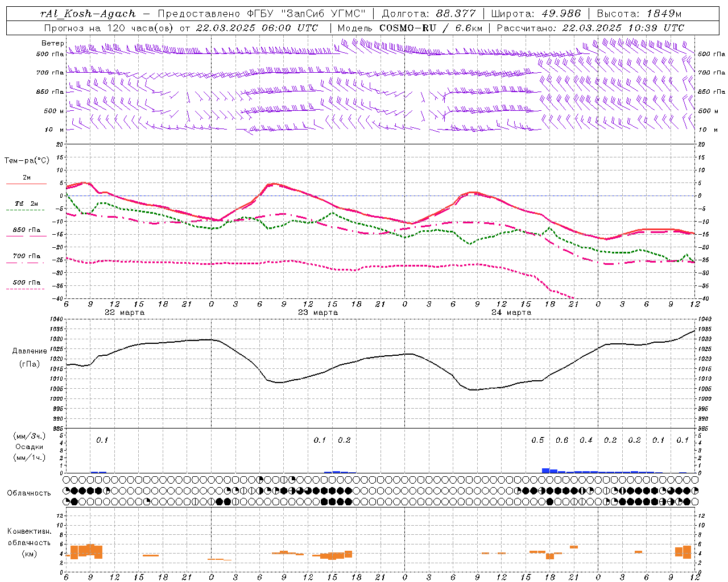Click the 0.6 precipitation amount value

coord(562,440)
